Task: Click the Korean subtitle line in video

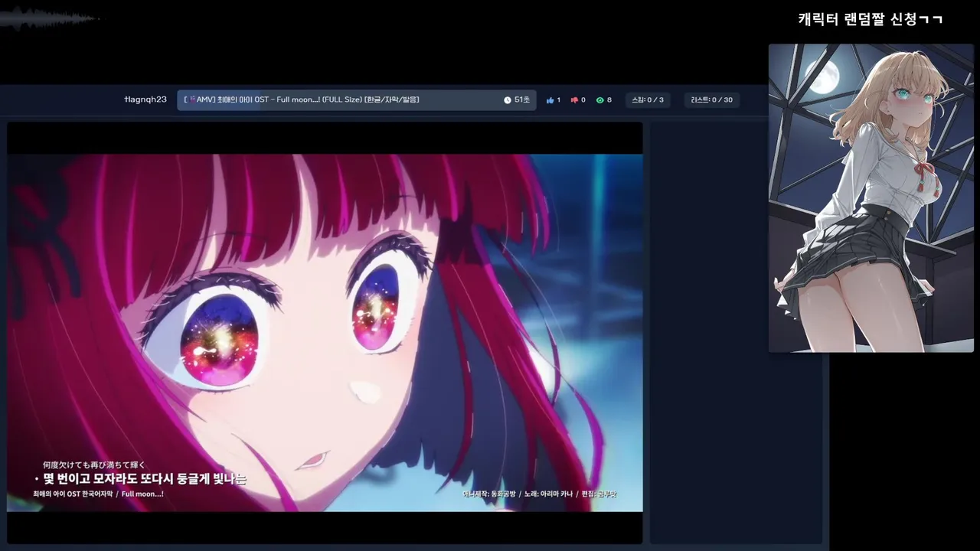Action: coord(139,479)
